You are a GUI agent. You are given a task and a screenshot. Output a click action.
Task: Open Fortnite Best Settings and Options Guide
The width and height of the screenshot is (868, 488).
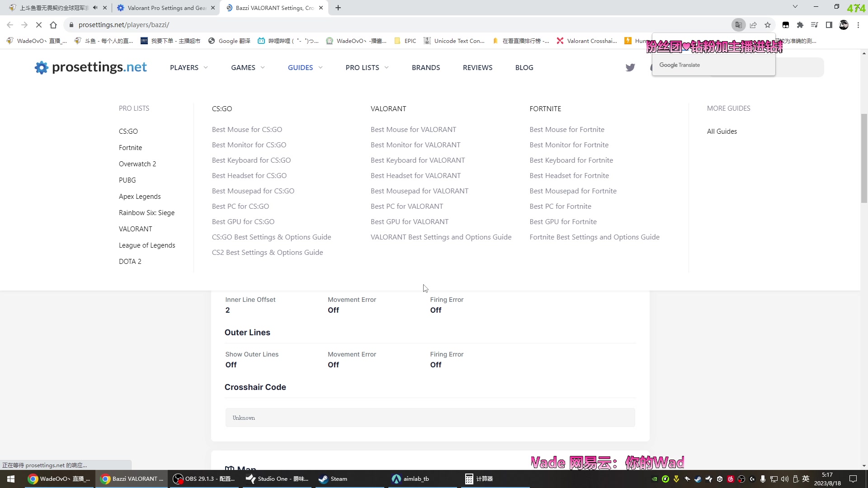pos(594,237)
